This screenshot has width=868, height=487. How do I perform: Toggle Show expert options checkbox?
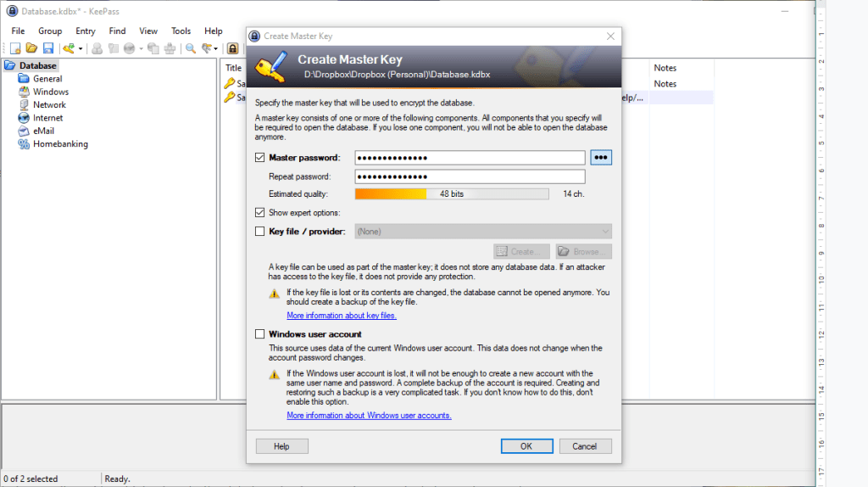259,212
